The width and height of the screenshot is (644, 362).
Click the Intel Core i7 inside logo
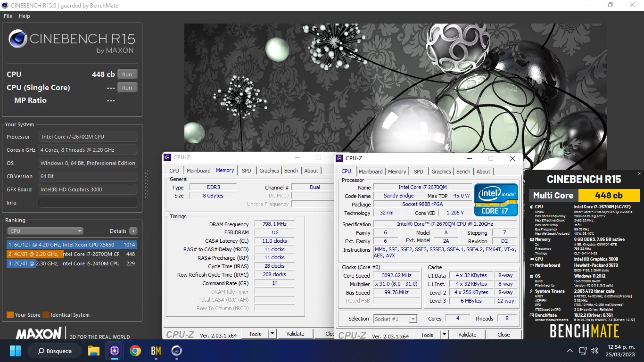click(x=495, y=199)
